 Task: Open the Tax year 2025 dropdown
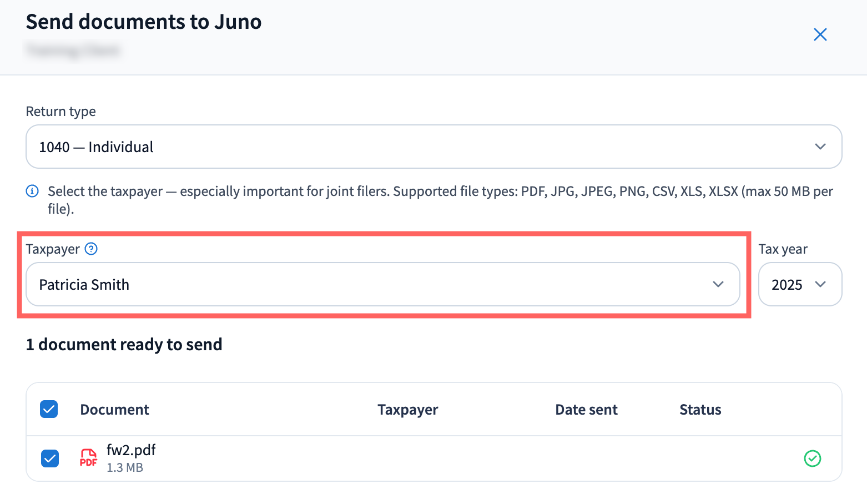tap(800, 284)
